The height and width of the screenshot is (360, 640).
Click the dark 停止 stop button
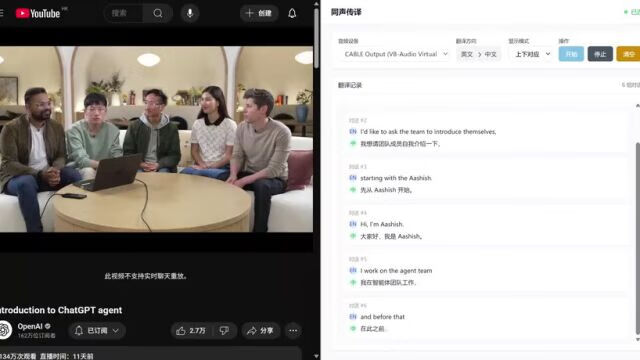click(600, 54)
